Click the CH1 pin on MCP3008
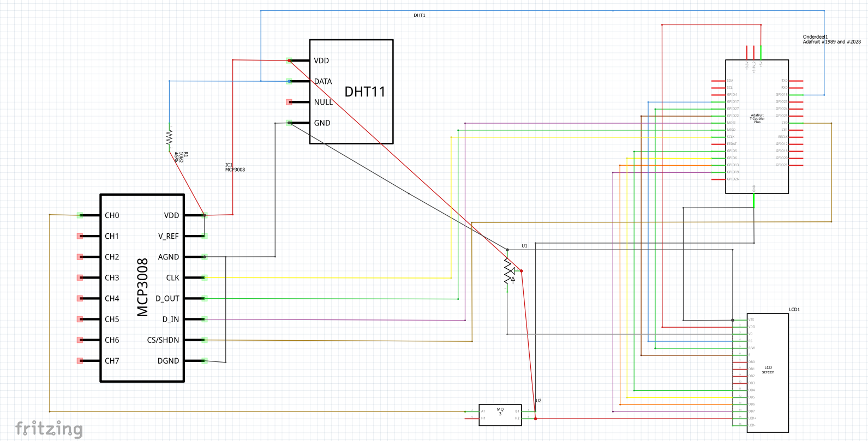 click(x=112, y=236)
